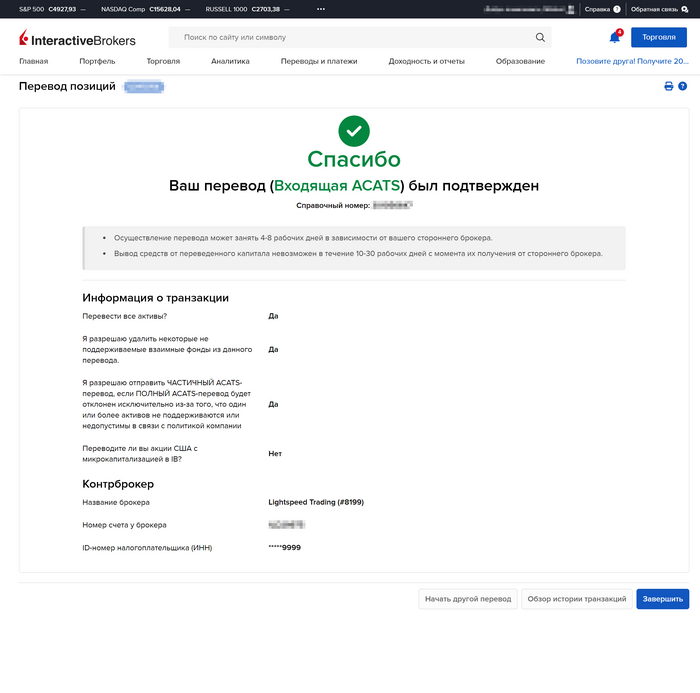Click the Позовите друга referral link
Screen dimensions: 700x693
[x=632, y=61]
